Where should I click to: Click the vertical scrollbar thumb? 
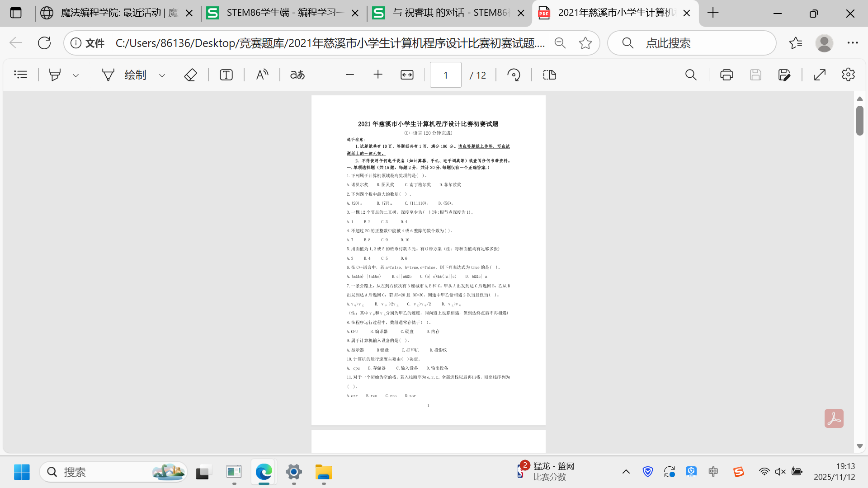pos(859,120)
